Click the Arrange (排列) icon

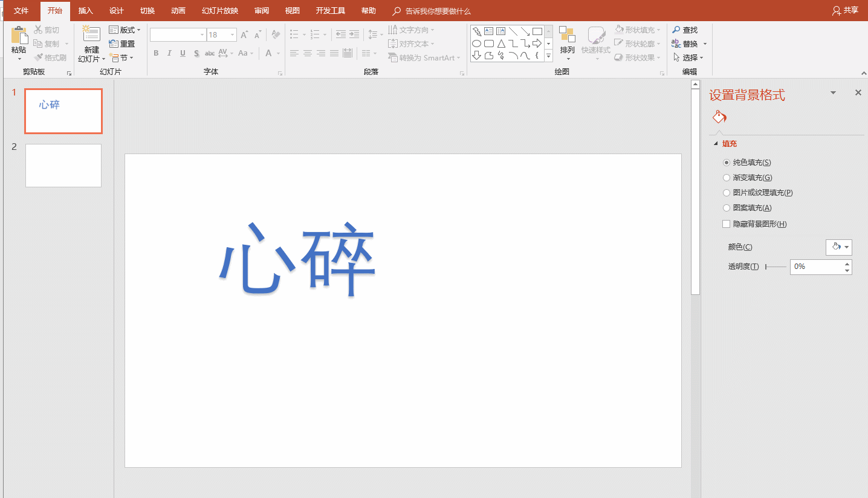point(567,35)
